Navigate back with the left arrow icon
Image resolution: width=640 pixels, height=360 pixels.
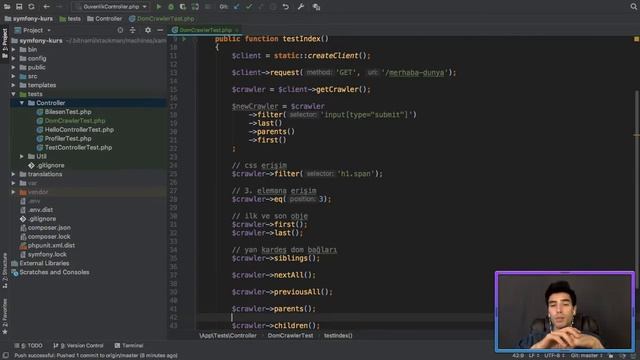pos(46,7)
